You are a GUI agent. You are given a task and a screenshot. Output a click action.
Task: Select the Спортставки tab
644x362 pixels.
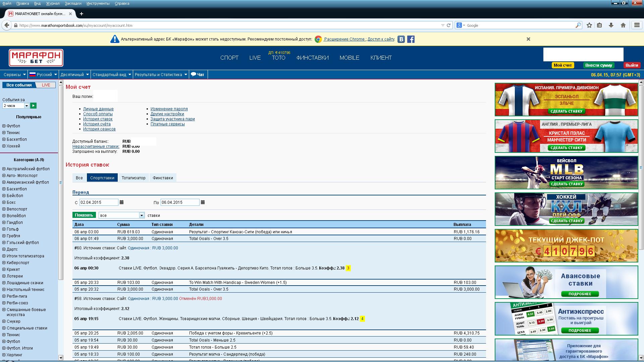point(102,178)
